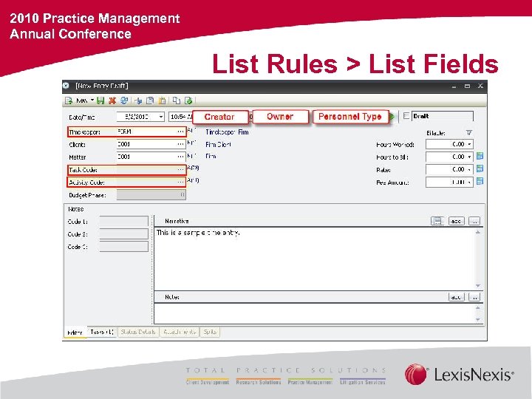532x399 pixels.
Task: Click the Draft status text field
Action: point(443,116)
